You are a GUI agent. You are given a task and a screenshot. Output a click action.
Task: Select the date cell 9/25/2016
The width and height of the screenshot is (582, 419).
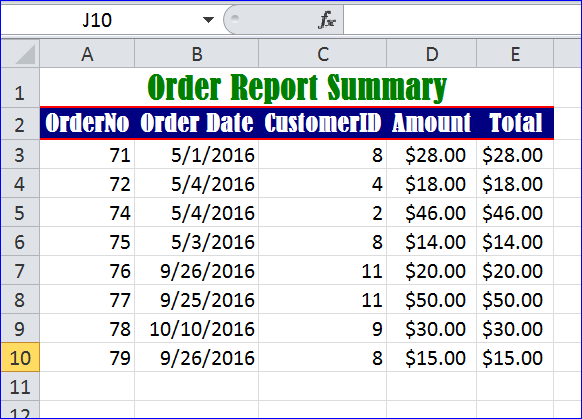[x=196, y=299]
